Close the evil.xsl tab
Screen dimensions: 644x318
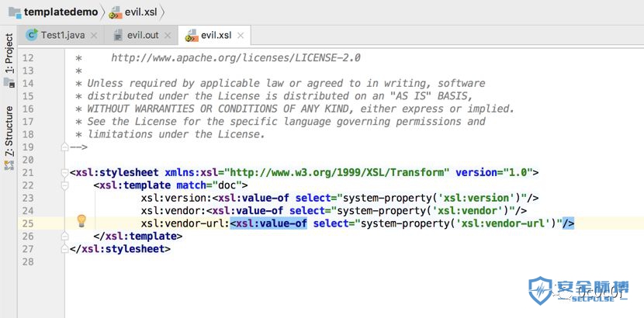[241, 36]
